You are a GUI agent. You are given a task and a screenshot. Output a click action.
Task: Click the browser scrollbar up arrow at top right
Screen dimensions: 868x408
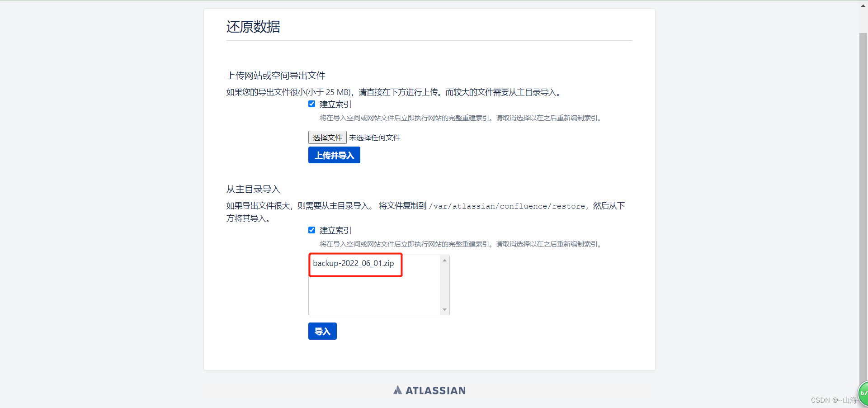863,5
